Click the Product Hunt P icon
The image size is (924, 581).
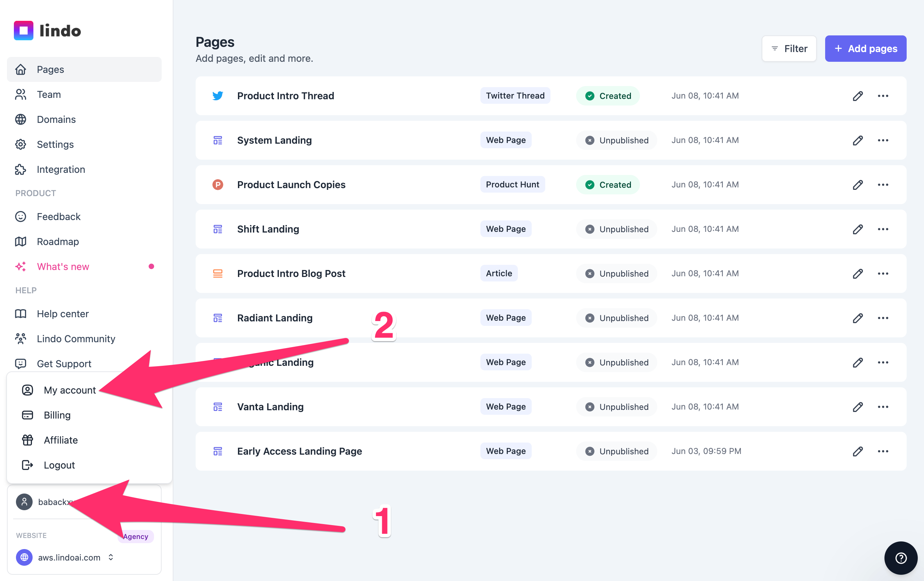[217, 185]
